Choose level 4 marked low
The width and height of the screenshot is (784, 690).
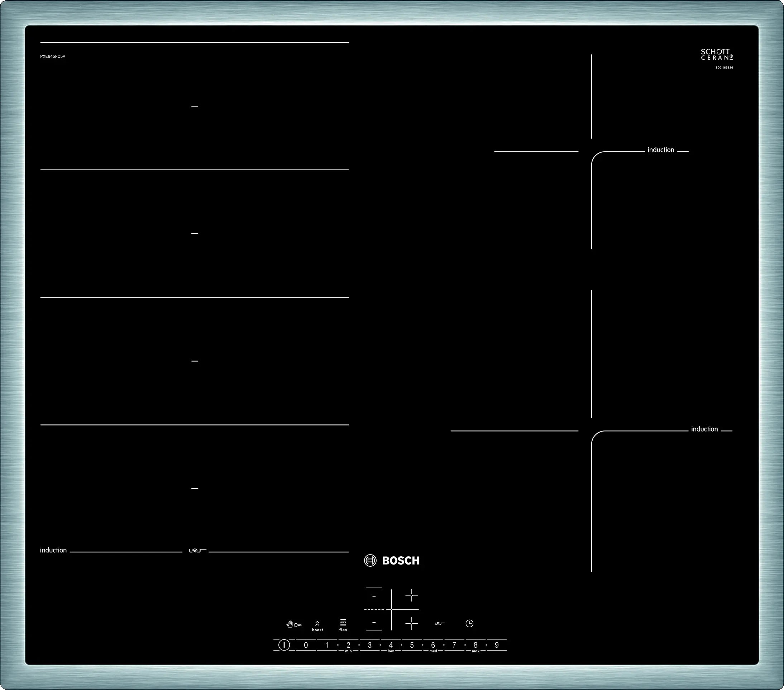(391, 646)
